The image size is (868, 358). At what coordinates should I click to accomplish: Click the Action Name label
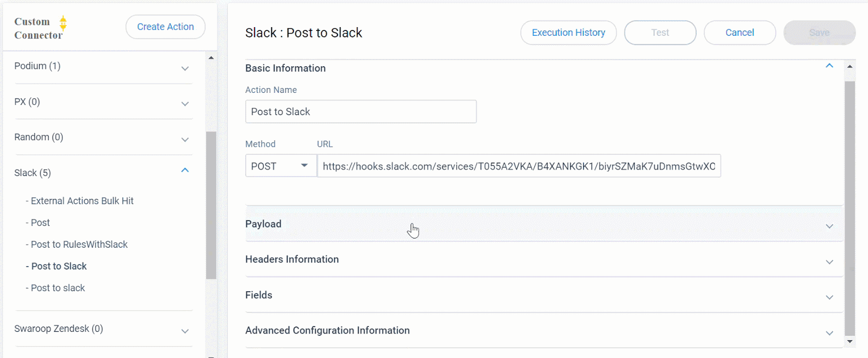(x=271, y=90)
